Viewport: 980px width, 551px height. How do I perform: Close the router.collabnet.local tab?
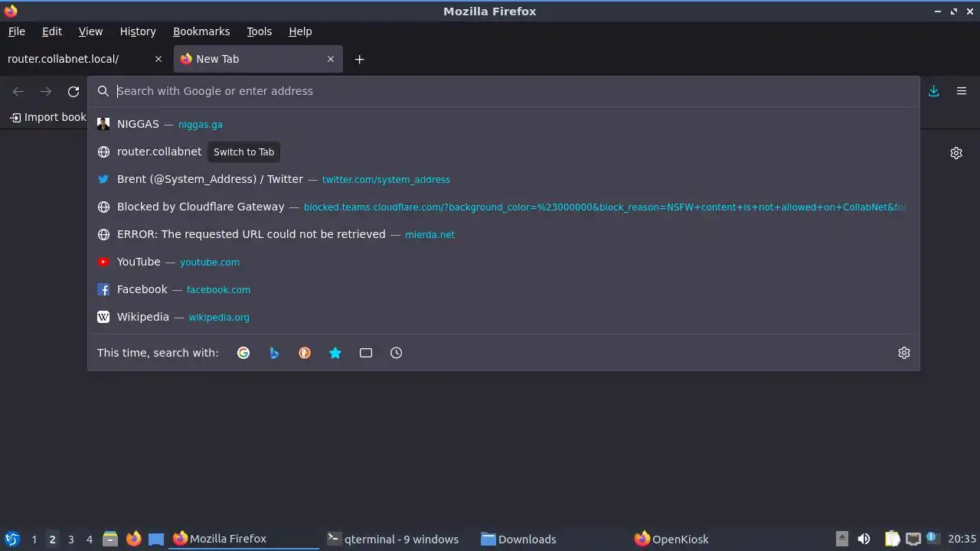(x=158, y=59)
